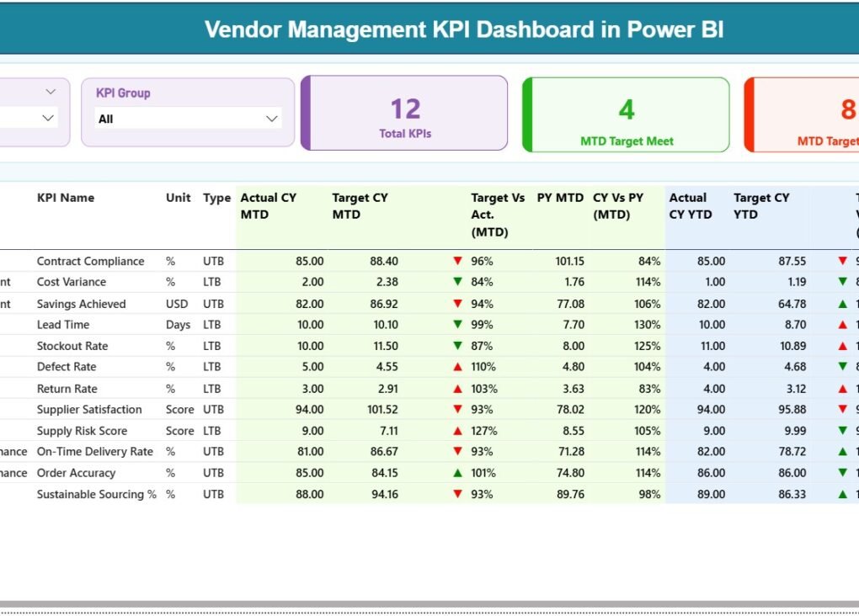
Task: Click the red up-triangle next to Defect Rate 110%
Action: [457, 367]
